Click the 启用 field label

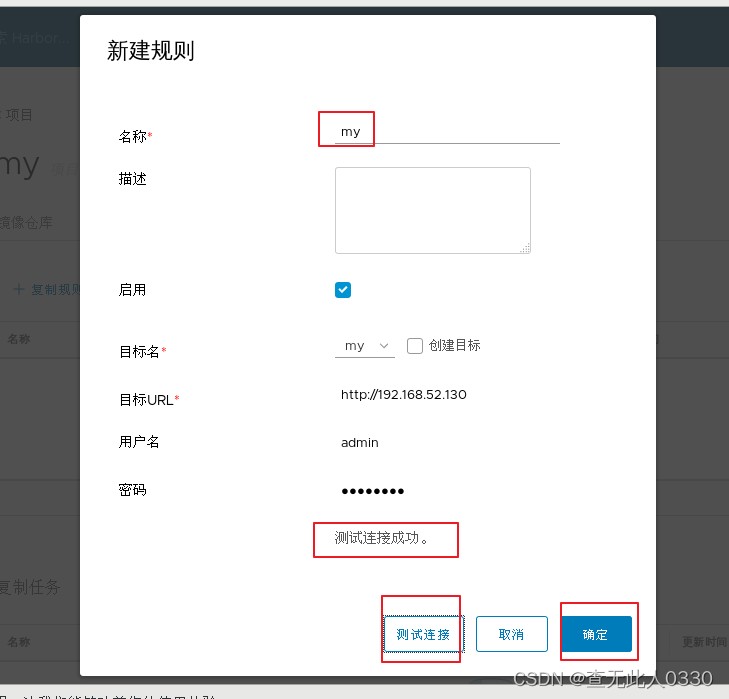pos(133,290)
